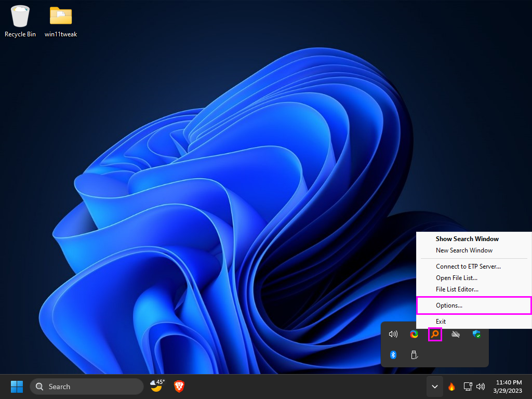This screenshot has height=399, width=532.
Task: Select the win11tweak folder on desktop
Action: [61, 21]
